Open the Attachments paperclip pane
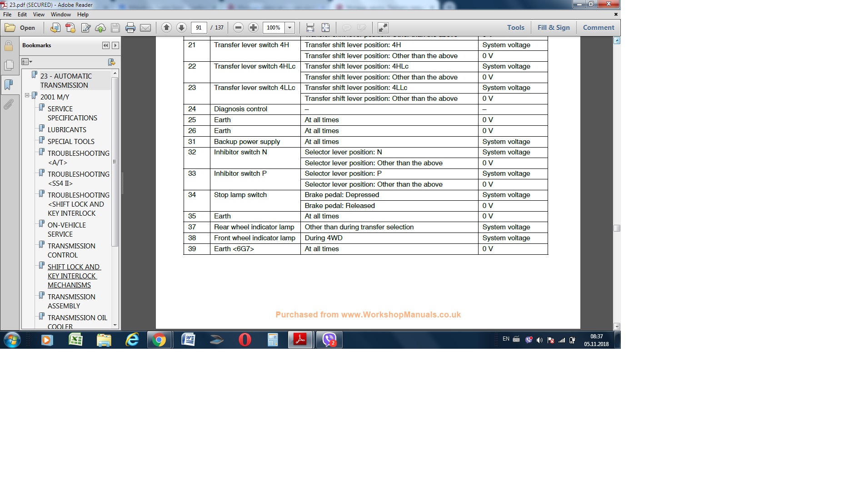Viewport: 868px width, 485px height. pos(9,104)
